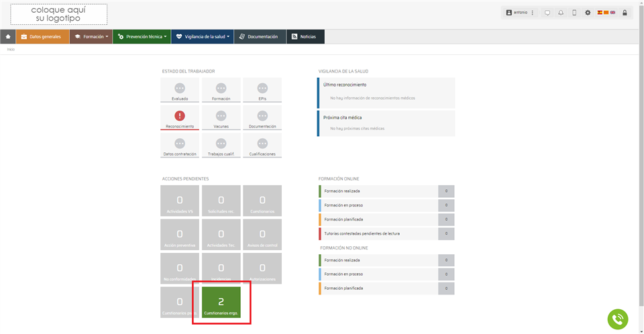Click the Cuestionarios pending tile

tap(262, 201)
